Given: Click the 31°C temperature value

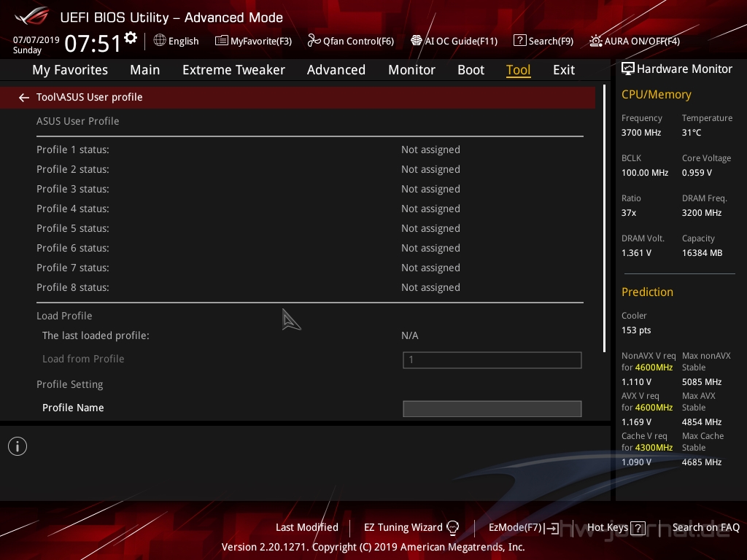Looking at the screenshot, I should [692, 133].
